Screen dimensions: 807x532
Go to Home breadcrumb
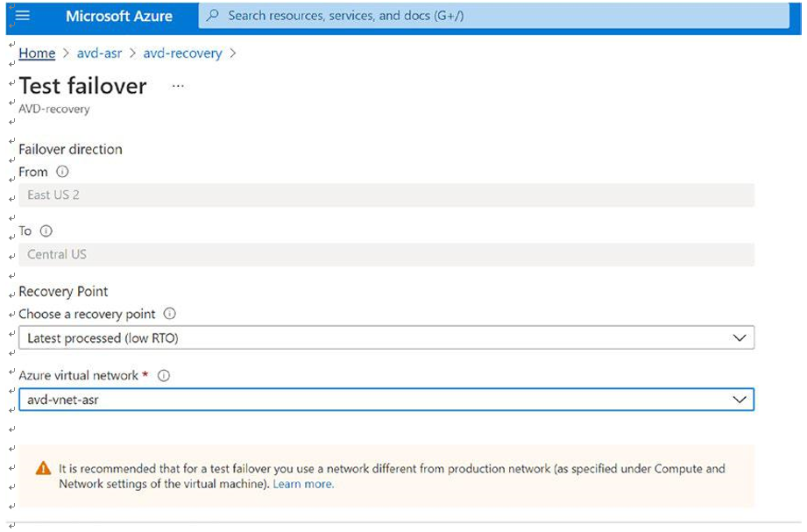(37, 53)
